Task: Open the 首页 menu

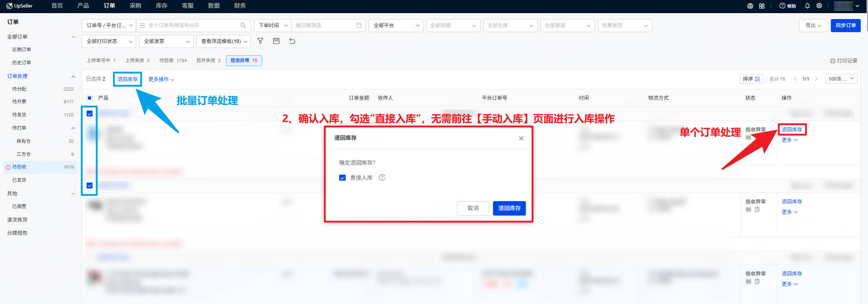Action: pos(57,6)
